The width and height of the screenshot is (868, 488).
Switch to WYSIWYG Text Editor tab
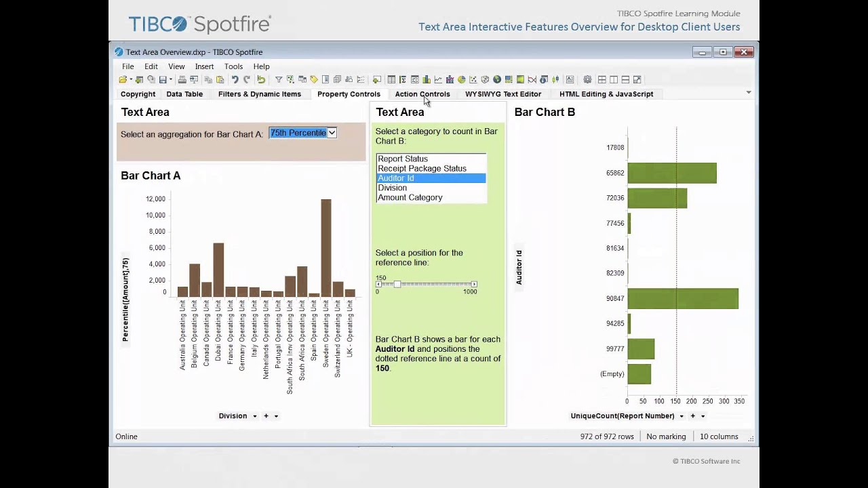(x=503, y=94)
